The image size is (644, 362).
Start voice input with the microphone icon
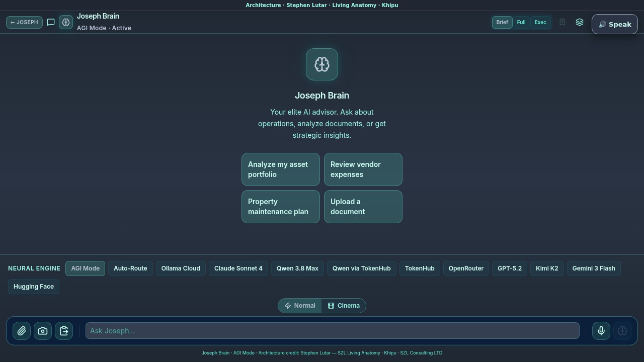(601, 331)
